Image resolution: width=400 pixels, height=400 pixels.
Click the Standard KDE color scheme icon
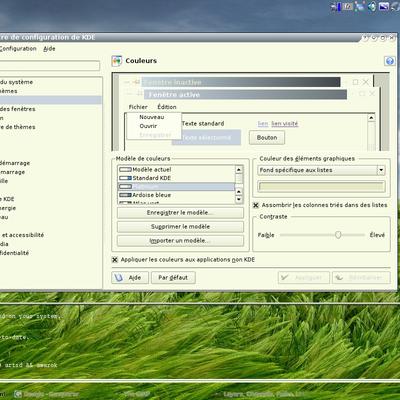point(125,178)
